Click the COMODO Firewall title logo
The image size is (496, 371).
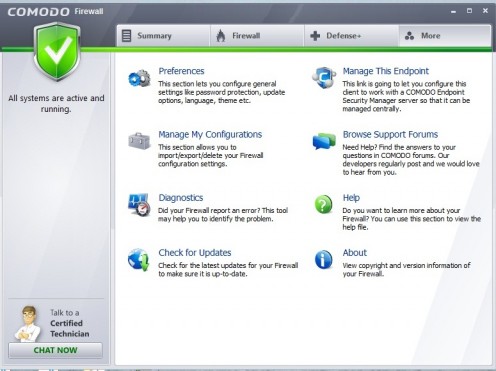point(55,12)
